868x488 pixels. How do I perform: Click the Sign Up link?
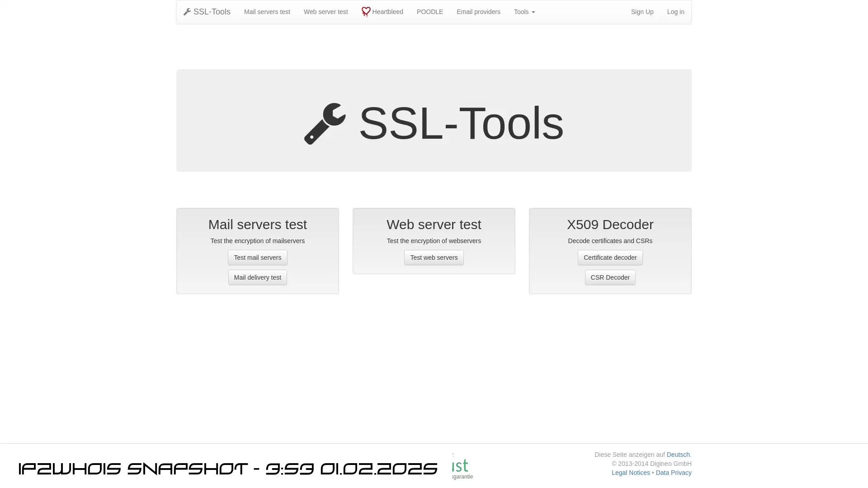(642, 12)
